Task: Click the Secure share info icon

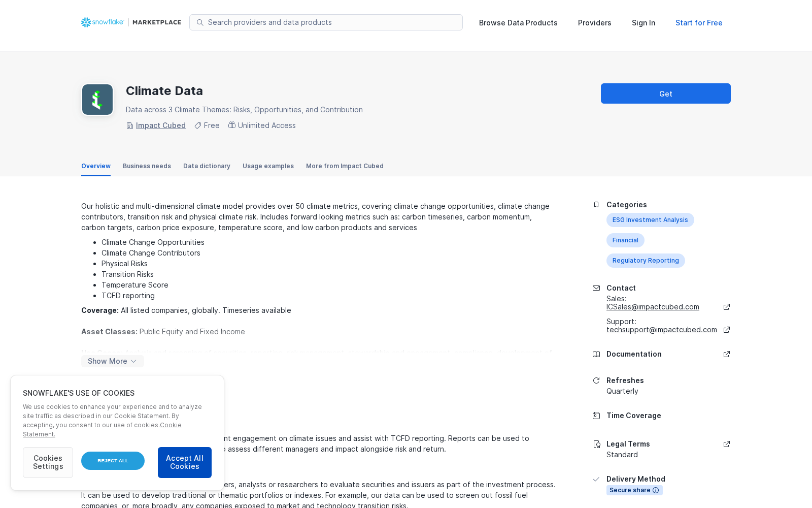Action: point(656,490)
